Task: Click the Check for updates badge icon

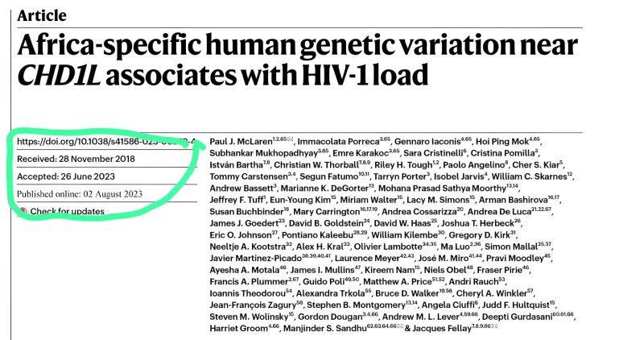Action: [22, 212]
